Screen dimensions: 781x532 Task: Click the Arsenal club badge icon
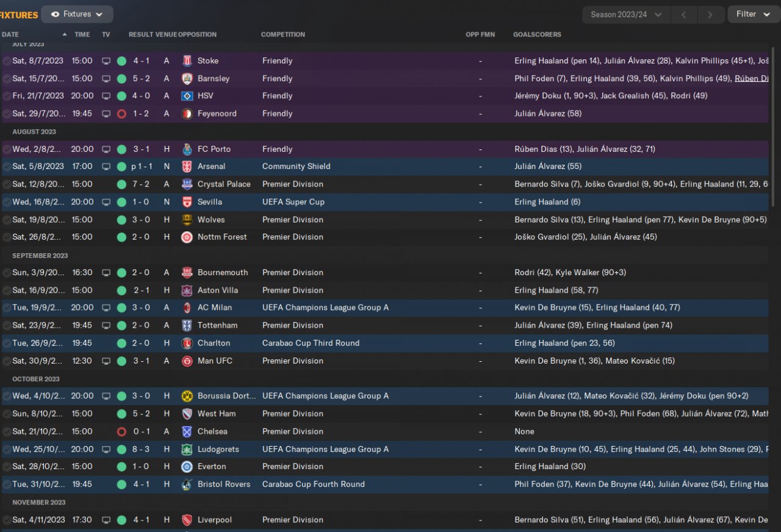187,167
